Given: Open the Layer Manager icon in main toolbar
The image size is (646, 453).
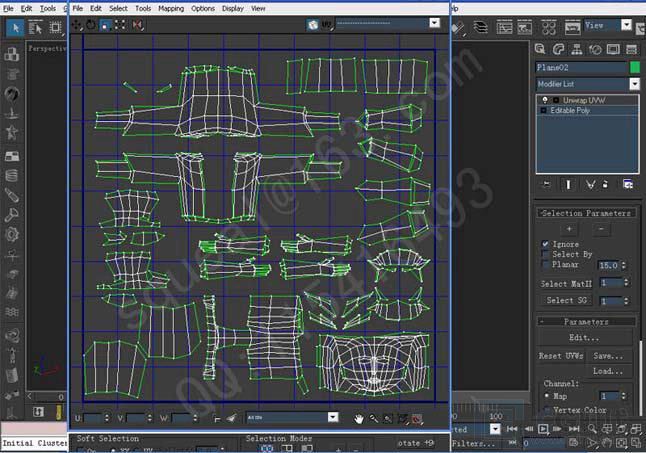Looking at the screenshot, I should [x=480, y=28].
